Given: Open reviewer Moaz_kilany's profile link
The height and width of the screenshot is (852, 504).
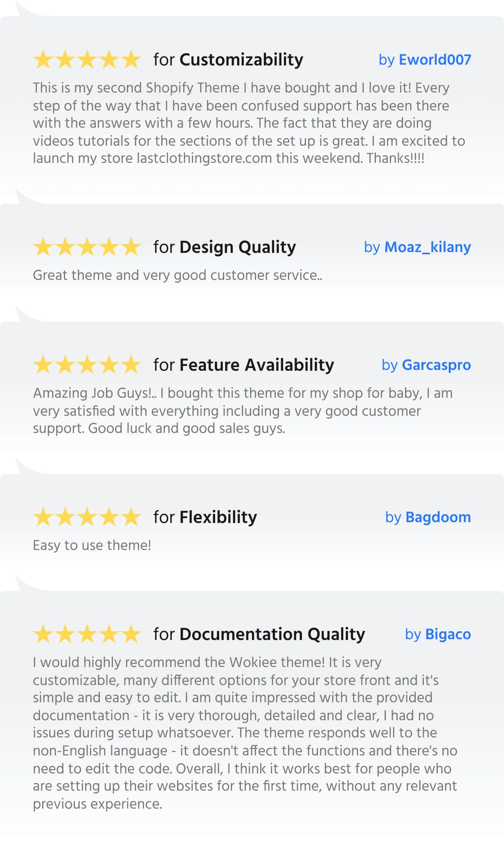Looking at the screenshot, I should (x=427, y=247).
